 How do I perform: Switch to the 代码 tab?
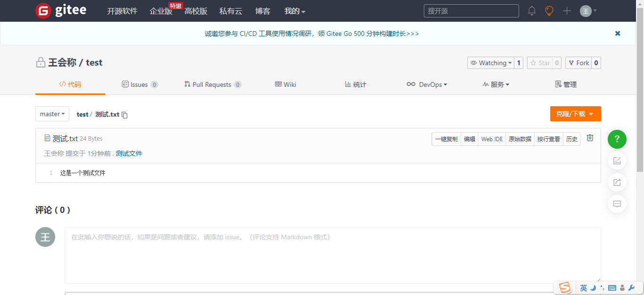tap(70, 84)
